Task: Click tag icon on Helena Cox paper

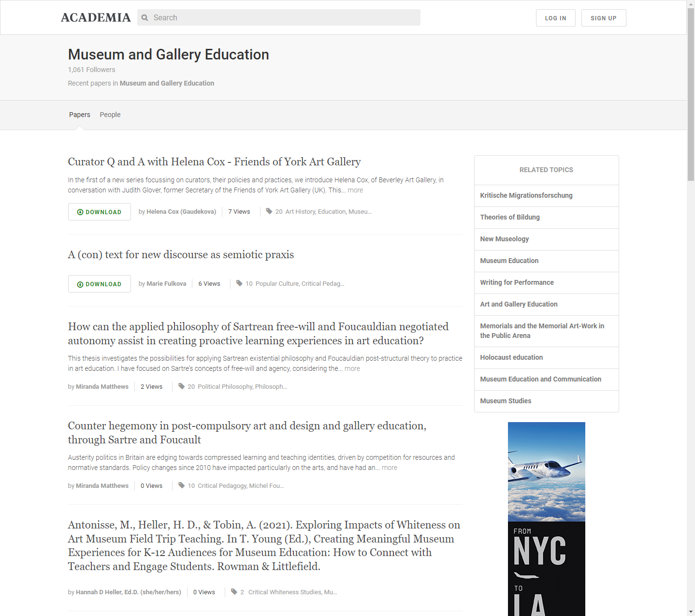Action: click(x=269, y=211)
